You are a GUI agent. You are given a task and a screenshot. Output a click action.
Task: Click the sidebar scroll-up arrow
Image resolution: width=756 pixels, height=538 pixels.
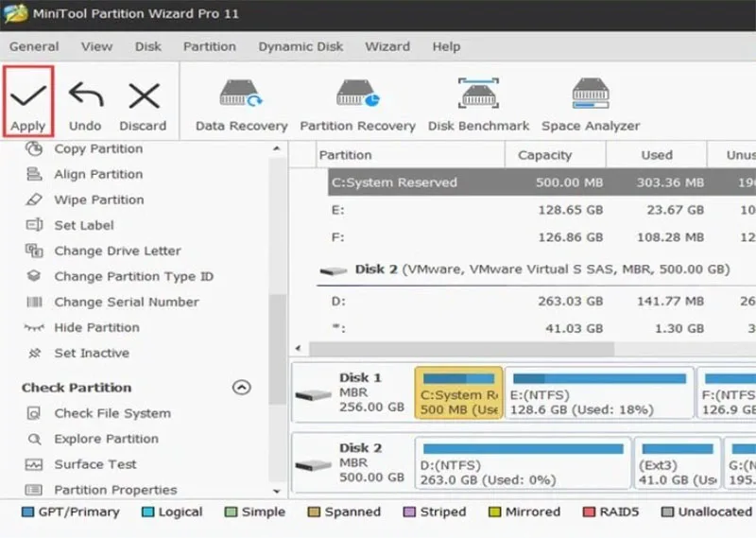pyautogui.click(x=277, y=149)
